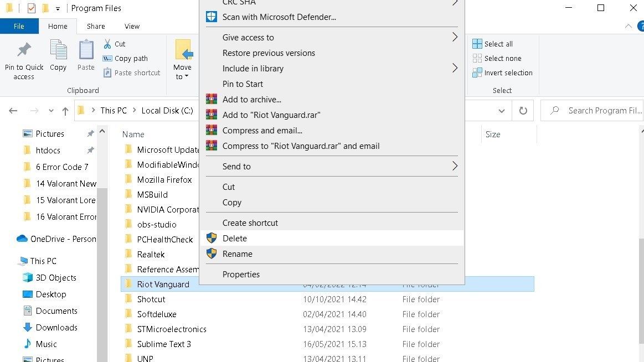Collapse the ribbon with the chevron
This screenshot has width=644, height=362.
tap(628, 26)
